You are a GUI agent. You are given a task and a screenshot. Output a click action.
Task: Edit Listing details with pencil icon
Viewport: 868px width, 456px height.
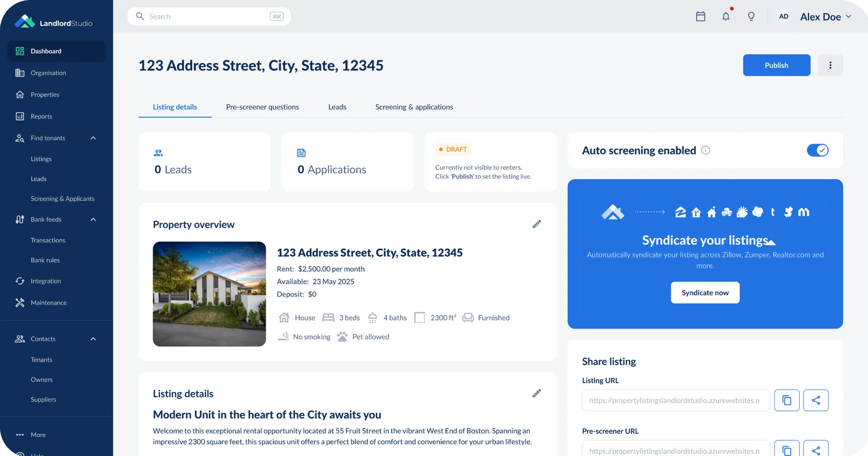click(x=537, y=393)
